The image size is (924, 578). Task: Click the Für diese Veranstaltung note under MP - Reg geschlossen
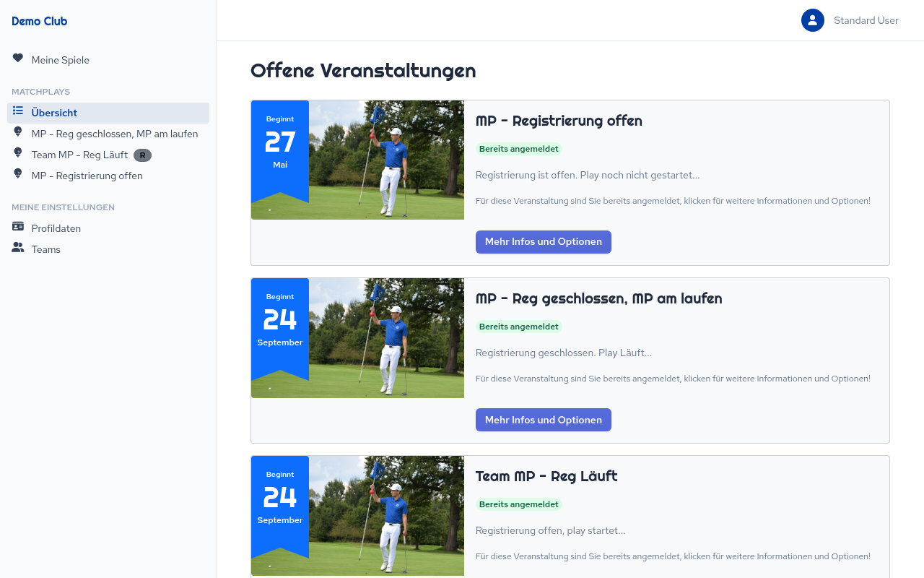pyautogui.click(x=673, y=379)
